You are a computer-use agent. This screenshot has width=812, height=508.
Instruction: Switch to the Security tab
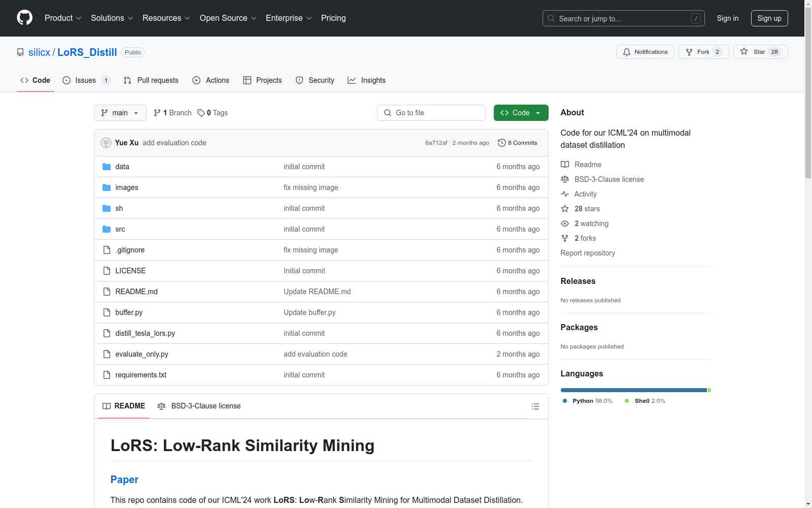(315, 80)
